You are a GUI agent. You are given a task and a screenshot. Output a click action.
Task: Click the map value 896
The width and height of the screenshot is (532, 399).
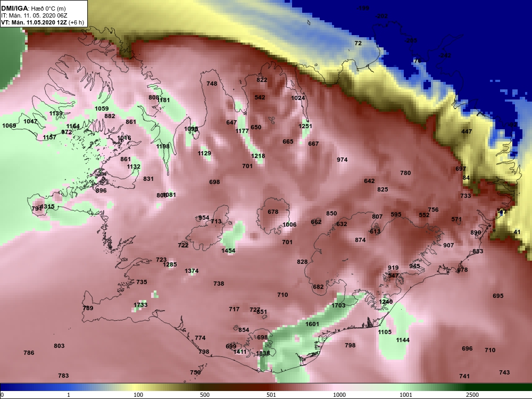(101, 190)
